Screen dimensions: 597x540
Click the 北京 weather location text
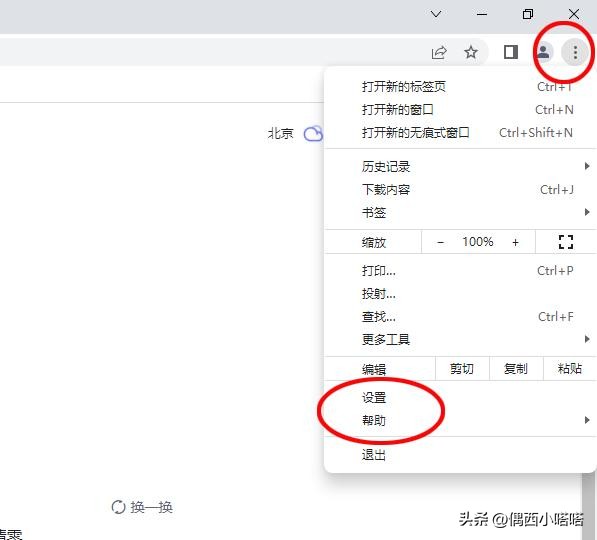click(x=280, y=134)
